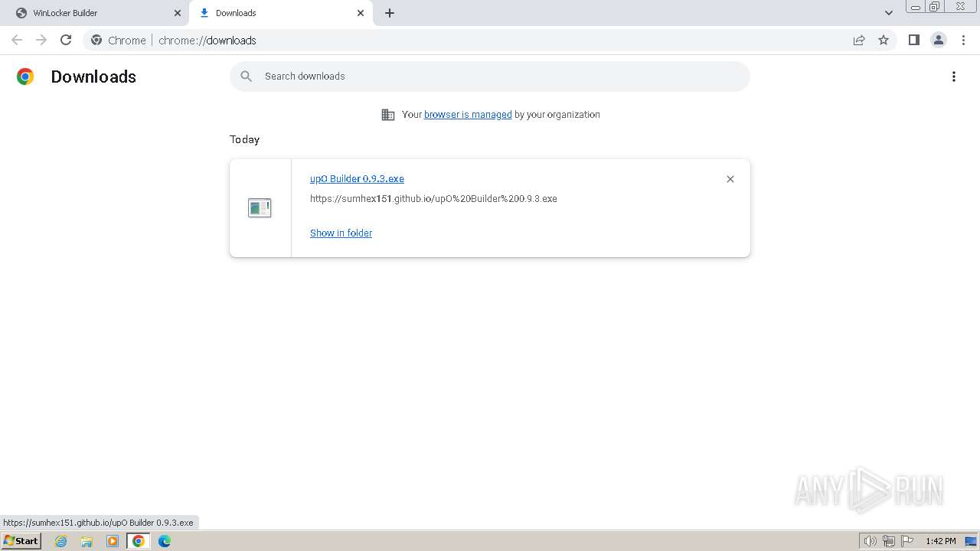Image resolution: width=980 pixels, height=551 pixels.
Task: Open Windows Media Player from taskbar
Action: pos(113,541)
